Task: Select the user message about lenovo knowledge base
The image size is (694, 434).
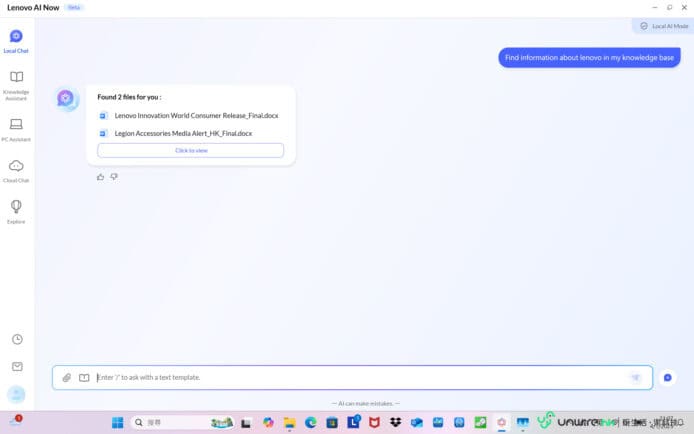Action: [x=589, y=58]
